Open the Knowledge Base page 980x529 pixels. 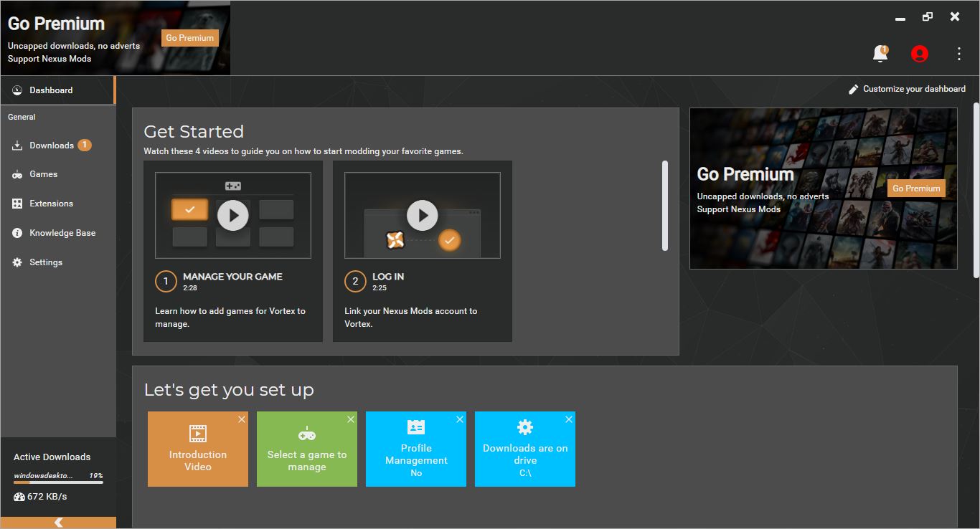pyautogui.click(x=57, y=233)
